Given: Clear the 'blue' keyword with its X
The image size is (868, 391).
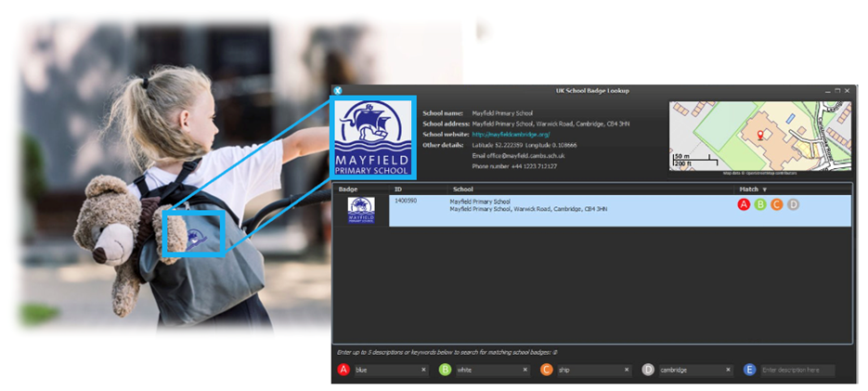Looking at the screenshot, I should [423, 370].
